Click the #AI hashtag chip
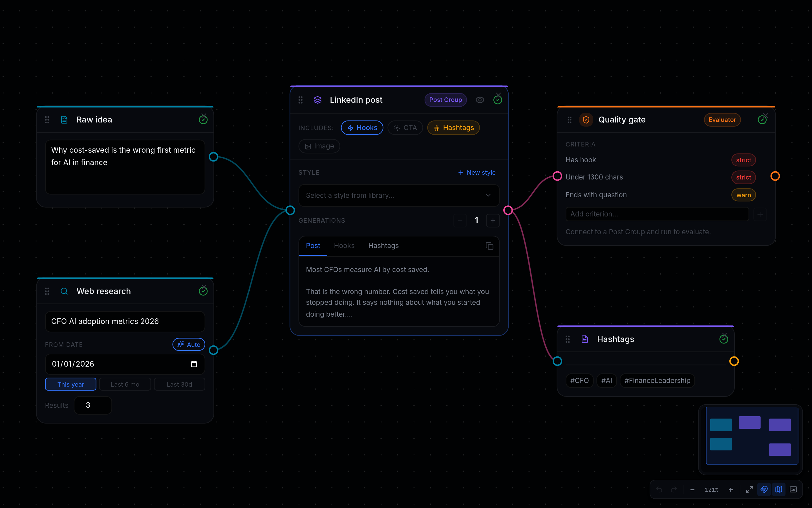This screenshot has height=508, width=812. pyautogui.click(x=606, y=380)
